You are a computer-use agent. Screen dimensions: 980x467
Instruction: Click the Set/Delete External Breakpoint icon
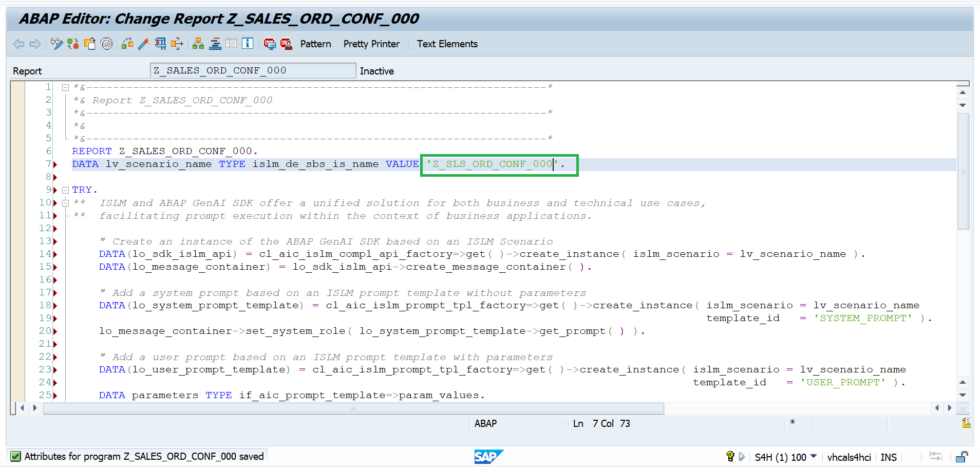[x=286, y=44]
